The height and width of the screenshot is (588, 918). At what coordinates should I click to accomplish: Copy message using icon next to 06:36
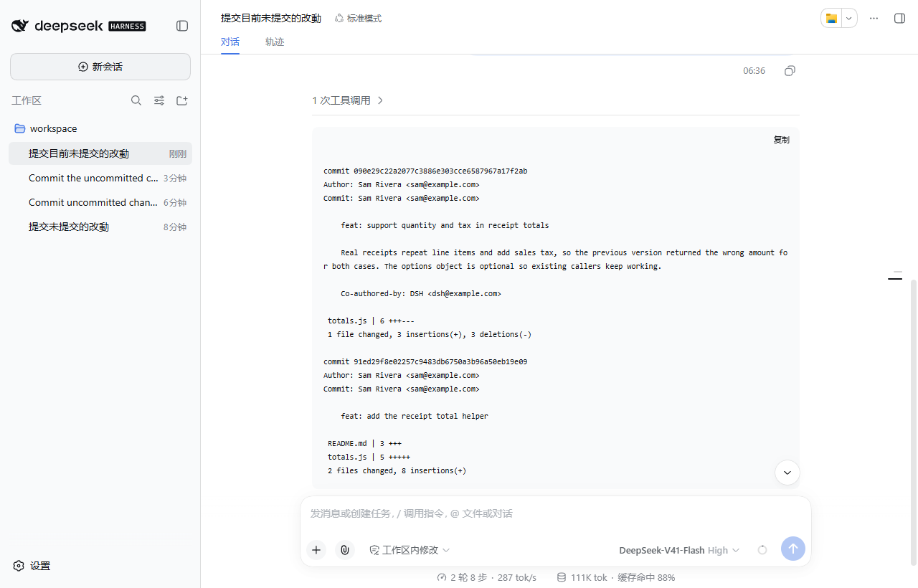pyautogui.click(x=790, y=71)
